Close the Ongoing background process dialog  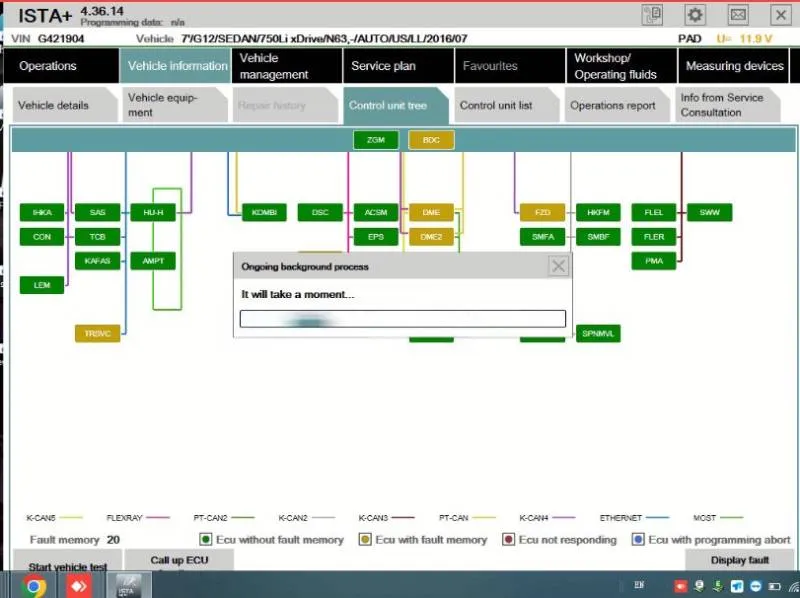[558, 266]
